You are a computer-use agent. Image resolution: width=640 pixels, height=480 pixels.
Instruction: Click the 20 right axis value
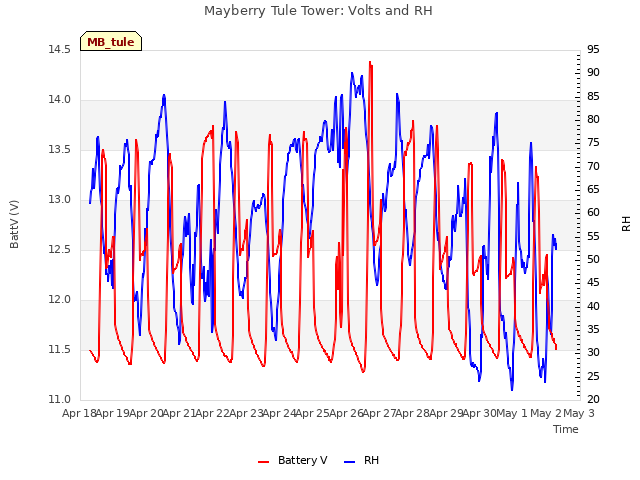[593, 399]
